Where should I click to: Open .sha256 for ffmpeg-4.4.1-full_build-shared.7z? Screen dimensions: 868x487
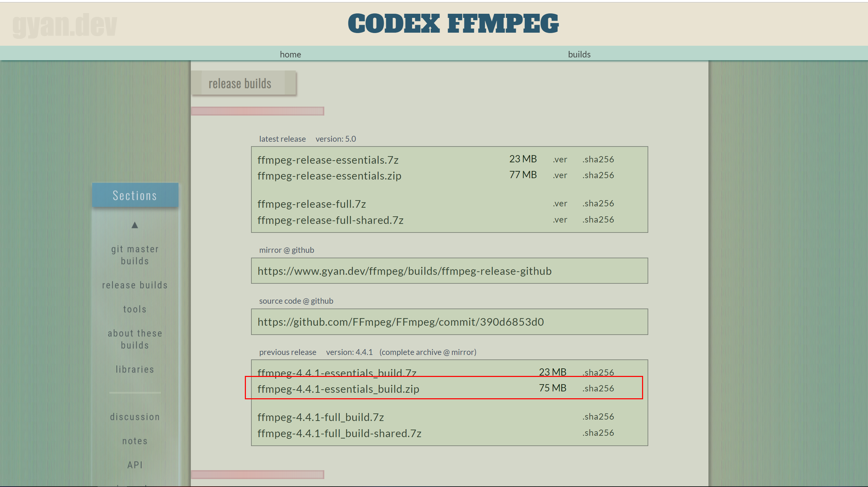(x=598, y=433)
